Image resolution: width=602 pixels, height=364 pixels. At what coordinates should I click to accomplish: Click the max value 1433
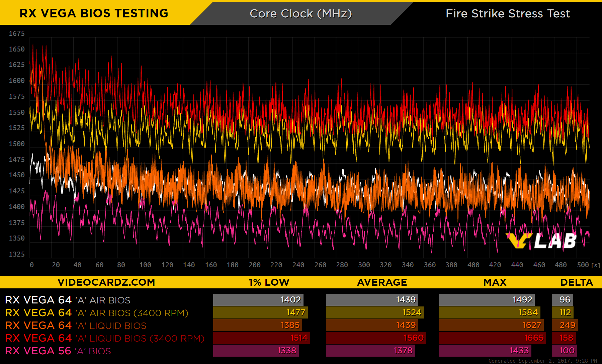(519, 351)
